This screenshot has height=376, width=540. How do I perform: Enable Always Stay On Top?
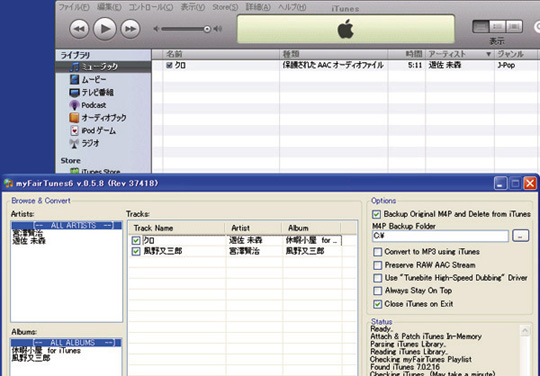[x=378, y=291]
